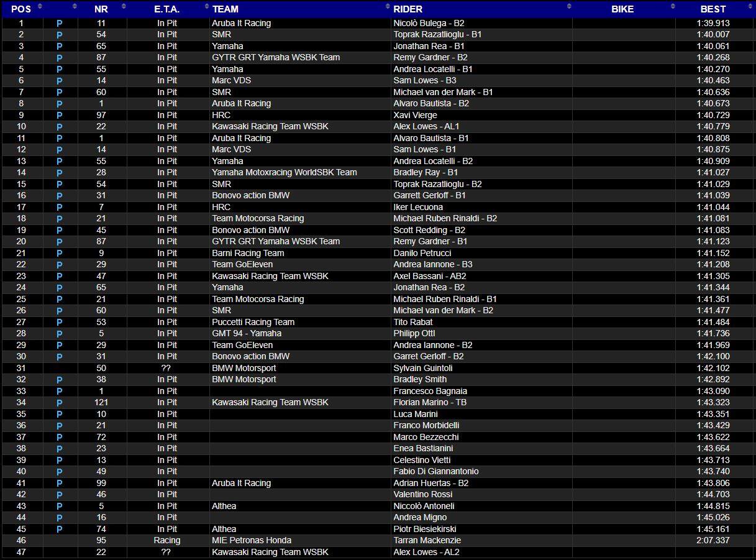
Task: Click the Racing status for Tarran Mackenzie
Action: click(x=167, y=541)
